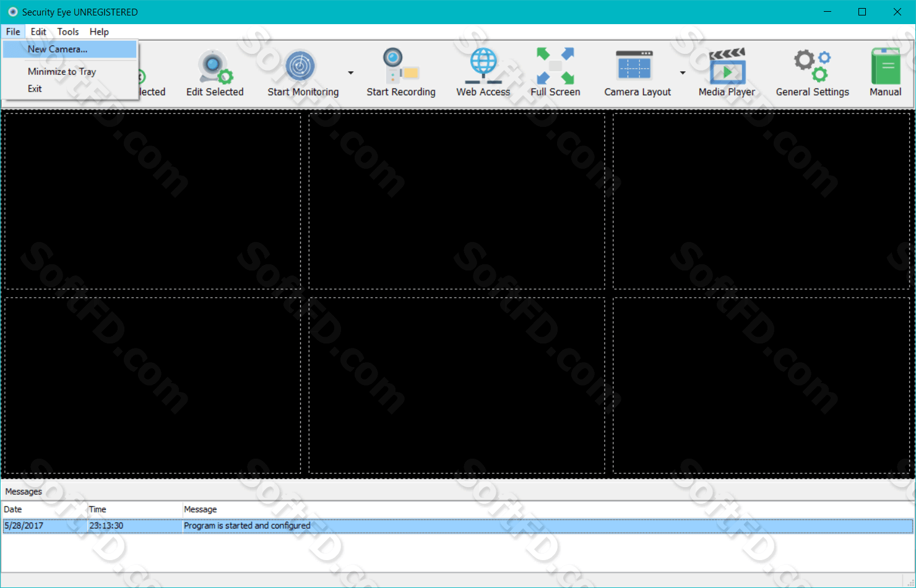
Task: Open Web Access globe icon
Action: click(x=483, y=66)
